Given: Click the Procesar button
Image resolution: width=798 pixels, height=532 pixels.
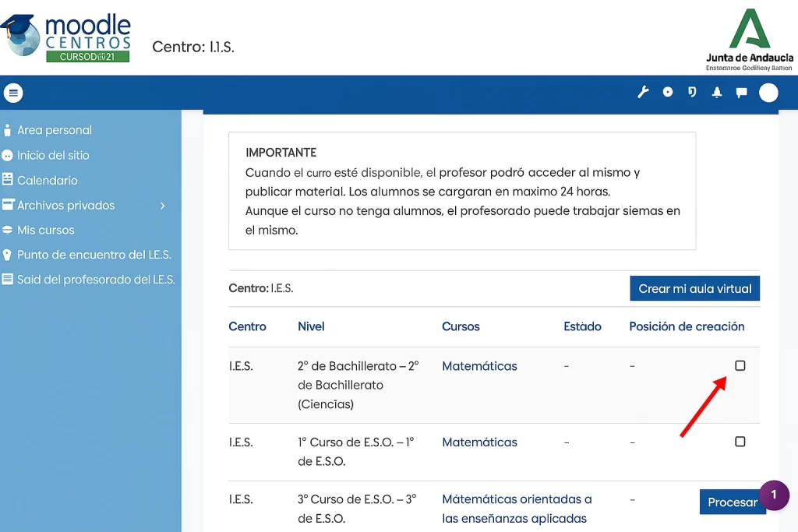Looking at the screenshot, I should (733, 502).
